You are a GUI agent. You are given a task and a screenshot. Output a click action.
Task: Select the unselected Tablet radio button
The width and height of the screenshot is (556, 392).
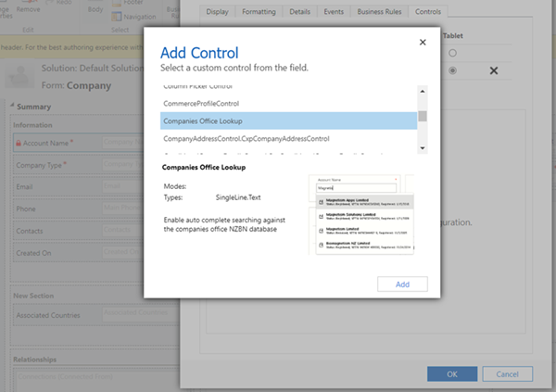(453, 51)
